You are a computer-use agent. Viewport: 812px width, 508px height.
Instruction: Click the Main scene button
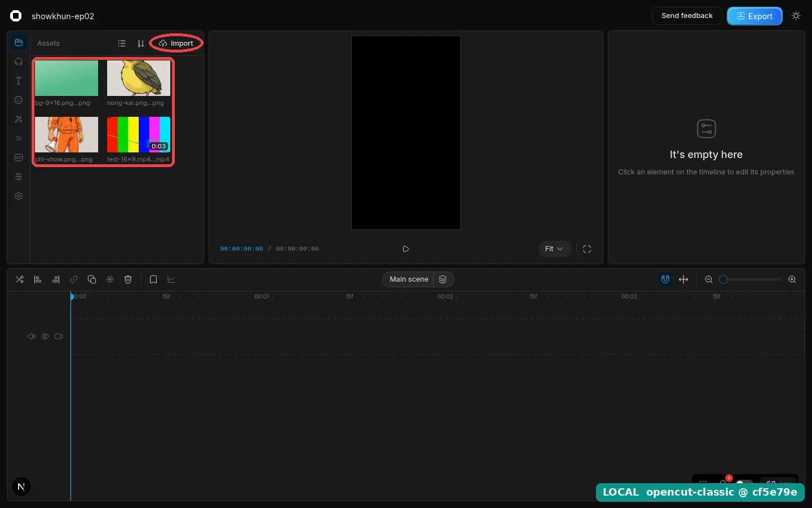tap(408, 279)
